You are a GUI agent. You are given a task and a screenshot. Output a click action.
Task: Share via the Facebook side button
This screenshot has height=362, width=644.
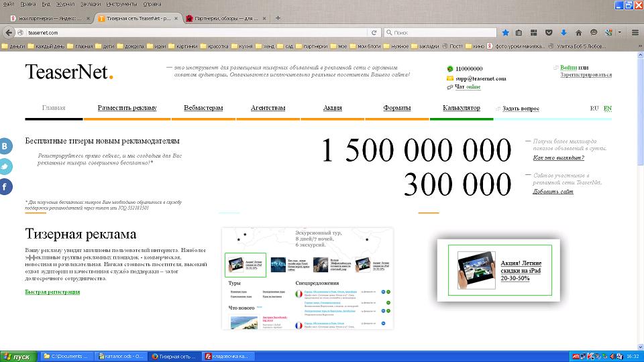click(x=5, y=187)
